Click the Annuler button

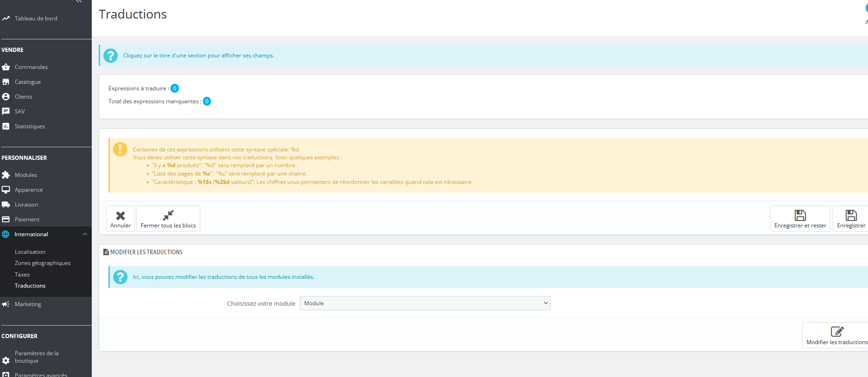coord(120,218)
